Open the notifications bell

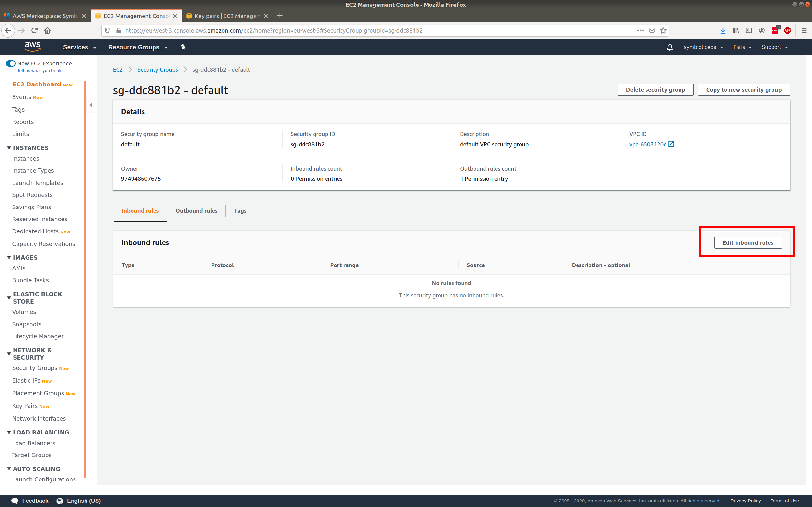point(669,47)
